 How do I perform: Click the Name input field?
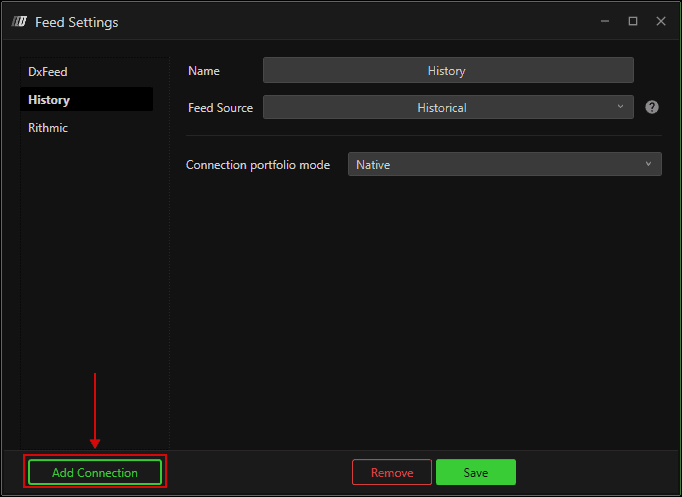point(448,70)
